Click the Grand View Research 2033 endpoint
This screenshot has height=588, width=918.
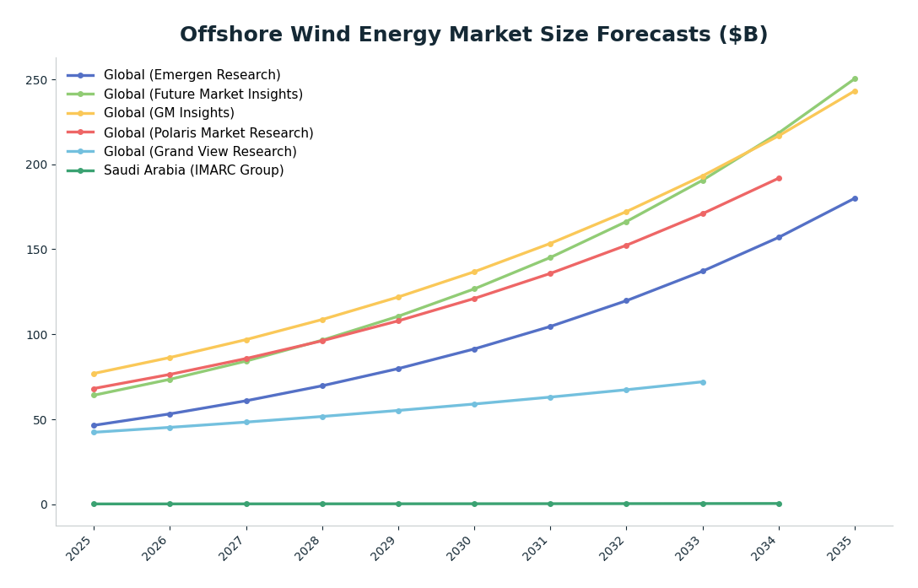coord(703,382)
